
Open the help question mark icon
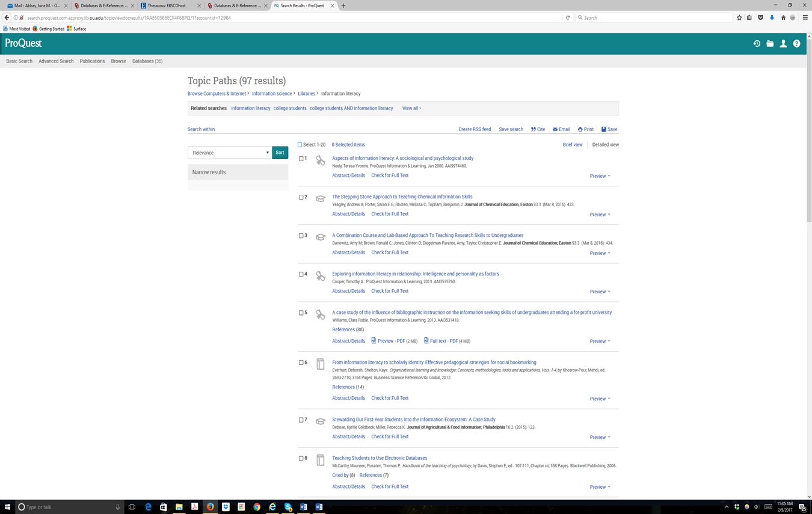click(796, 44)
